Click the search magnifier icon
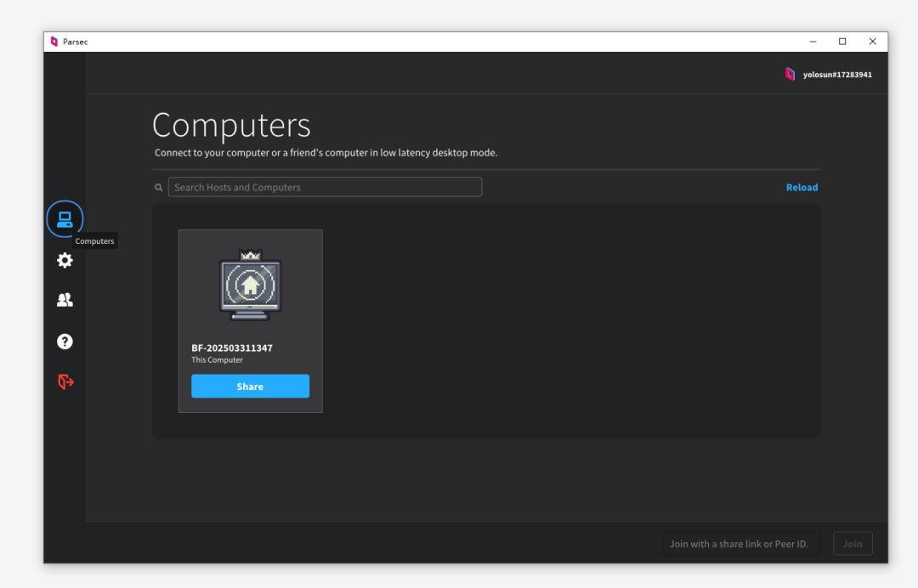 point(159,188)
